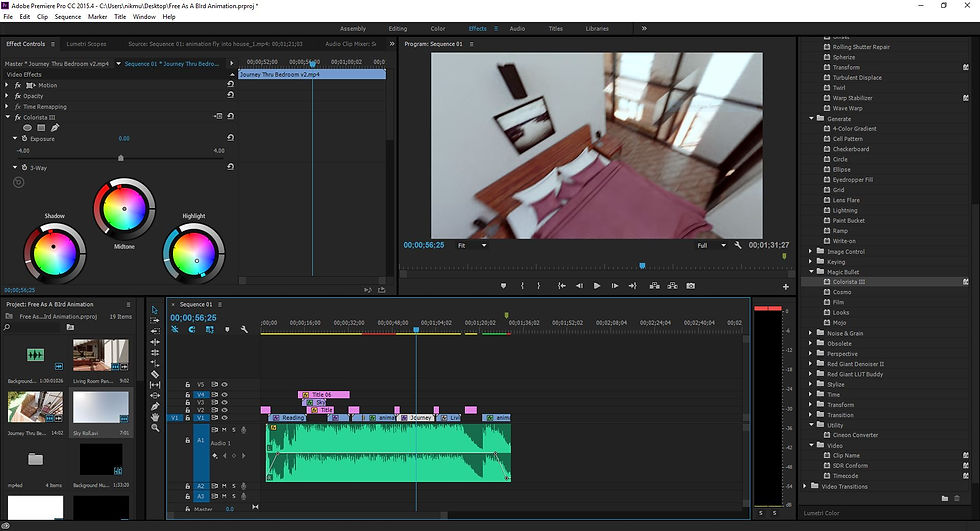980x531 pixels.
Task: Open the Fit zoom level dropdown
Action: (472, 246)
